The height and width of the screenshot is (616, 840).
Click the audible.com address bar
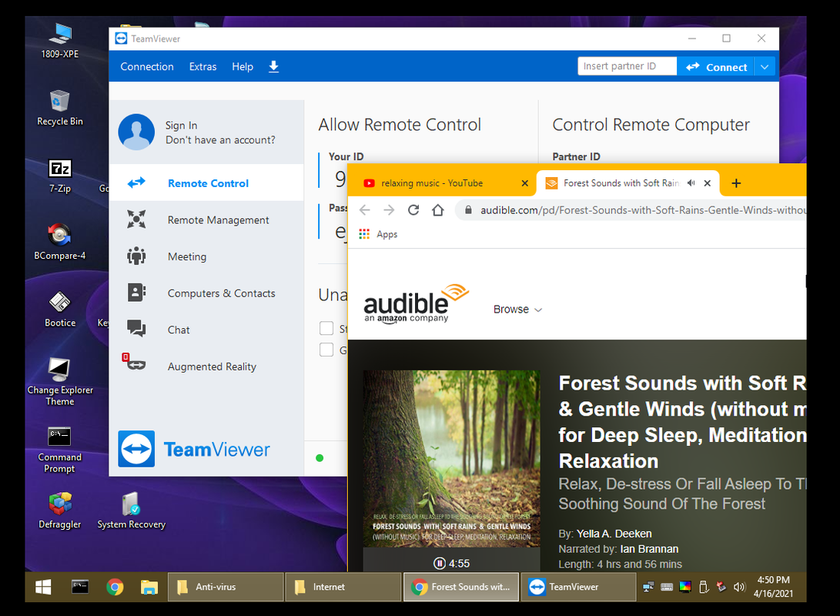tap(632, 210)
